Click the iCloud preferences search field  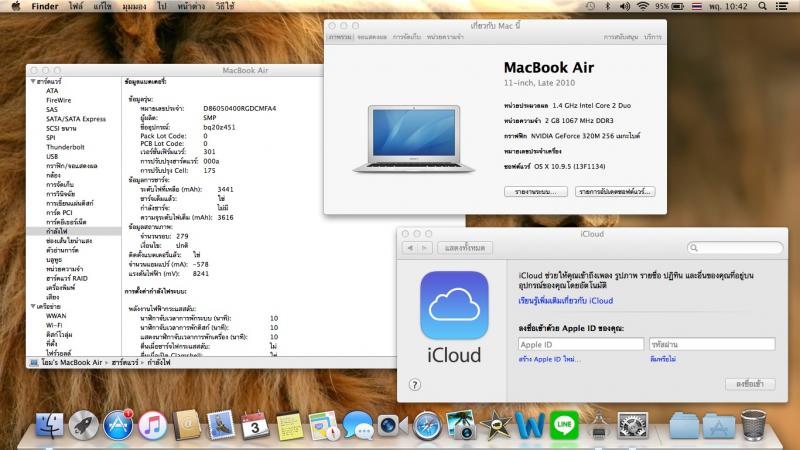735,247
